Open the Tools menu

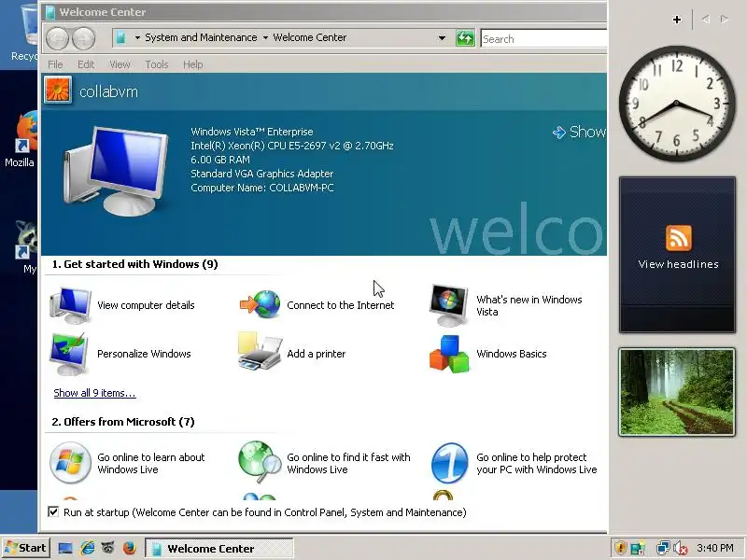tap(157, 64)
